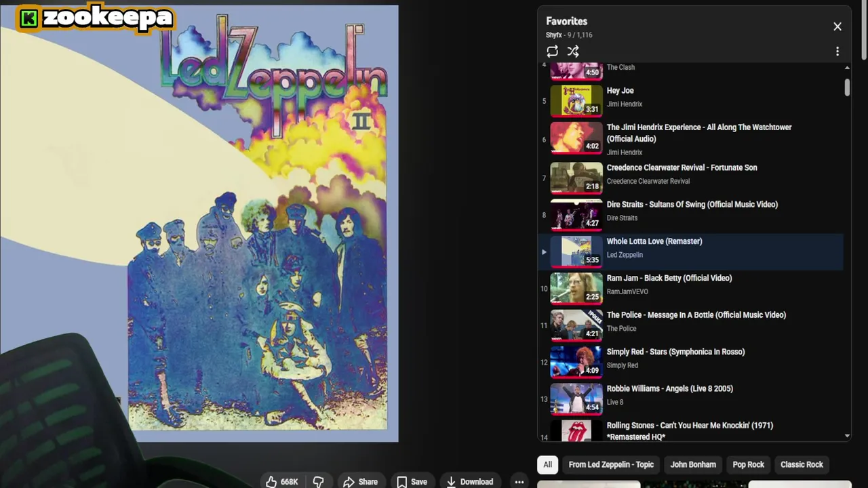Click Live 8 channel name

click(615, 402)
